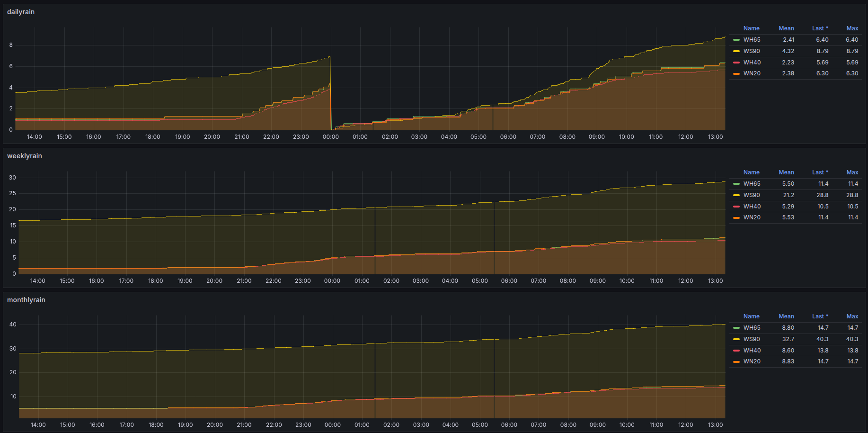Open the weeklyrain panel title menu
The height and width of the screenshot is (433, 868).
point(25,156)
